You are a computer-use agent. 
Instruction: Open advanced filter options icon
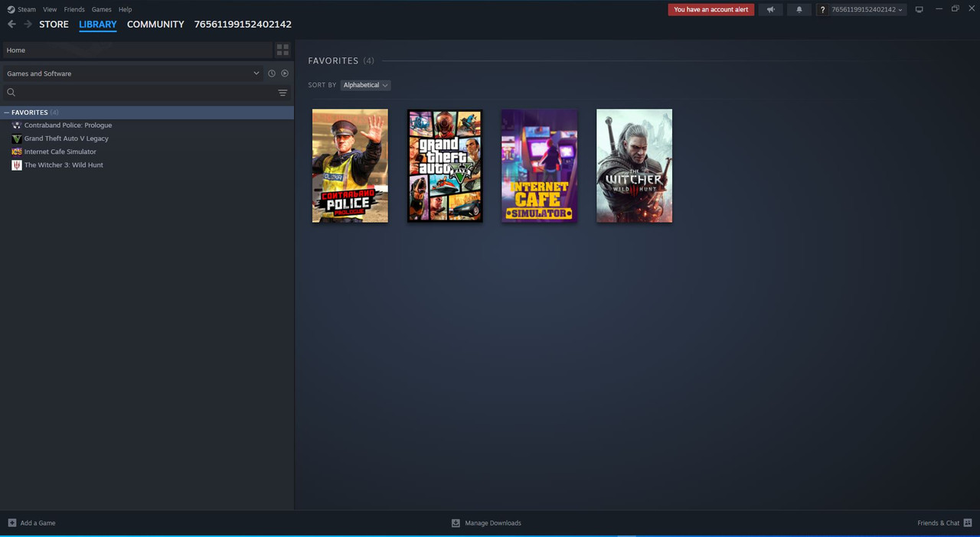click(283, 93)
